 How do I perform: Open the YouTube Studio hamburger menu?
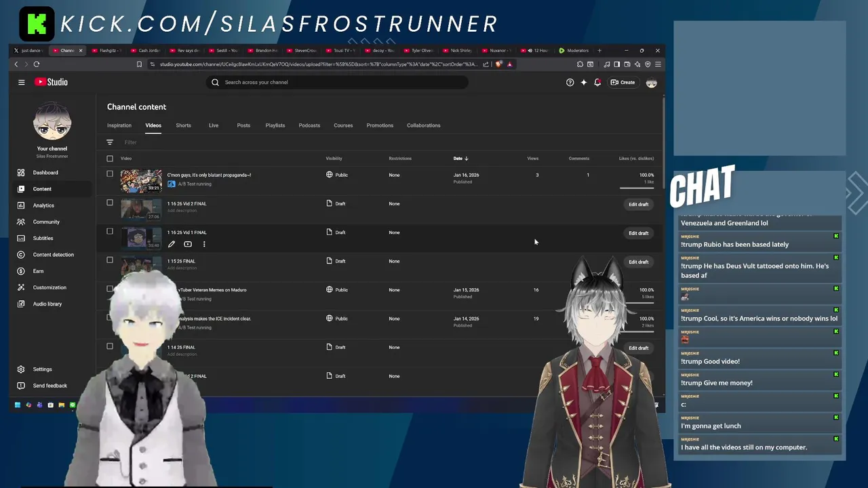(x=22, y=82)
